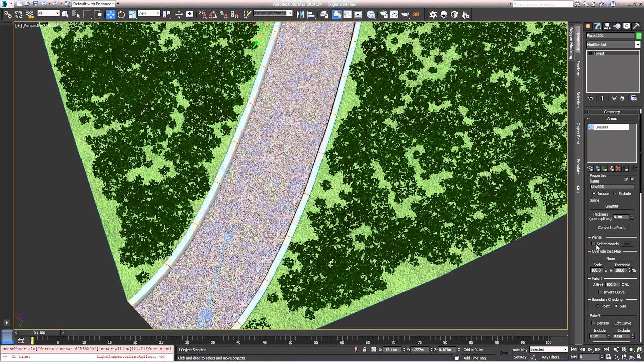The image size is (644, 362).
Task: Click the time slider 0 / 100 handle
Action: (x=39, y=333)
